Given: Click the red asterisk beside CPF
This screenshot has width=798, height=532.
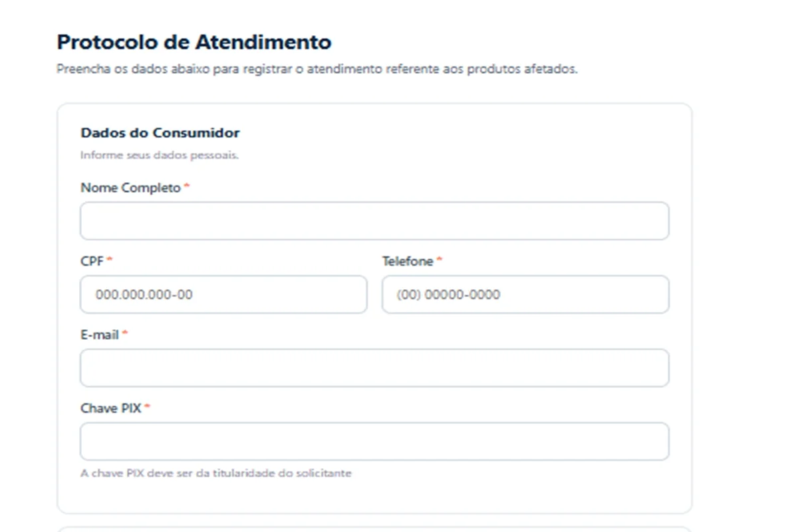Looking at the screenshot, I should coord(110,261).
